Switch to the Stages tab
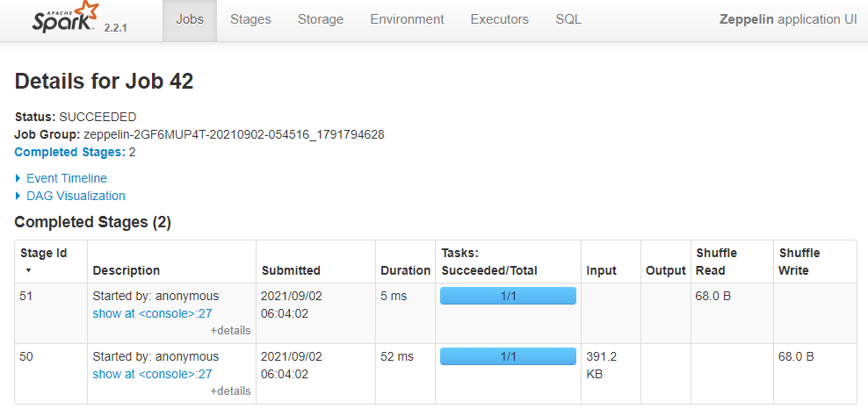868x416 pixels. point(250,20)
